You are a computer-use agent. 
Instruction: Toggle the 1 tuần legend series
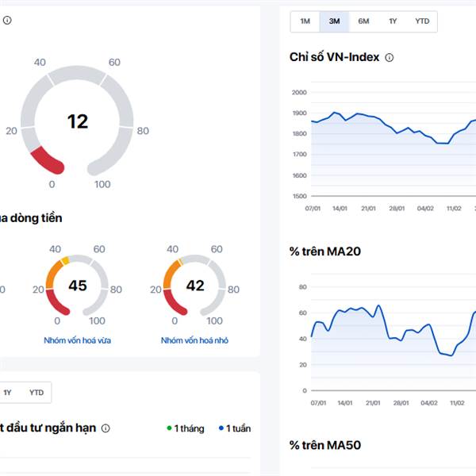click(235, 428)
